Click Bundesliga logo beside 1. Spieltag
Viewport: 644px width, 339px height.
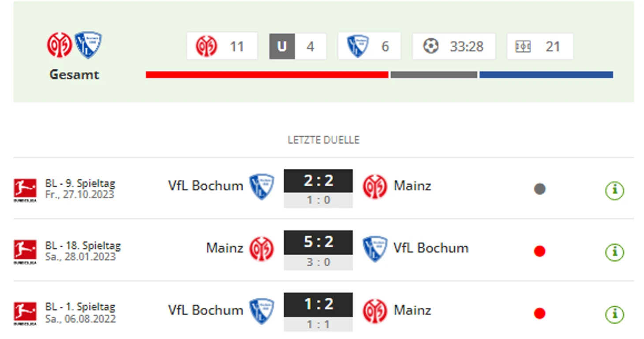[25, 314]
